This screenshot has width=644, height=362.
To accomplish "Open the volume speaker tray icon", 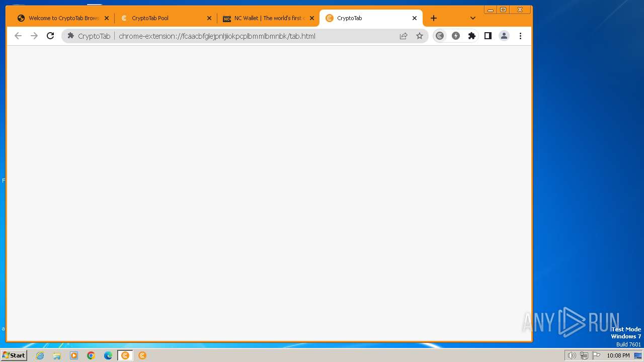I will tap(572, 355).
